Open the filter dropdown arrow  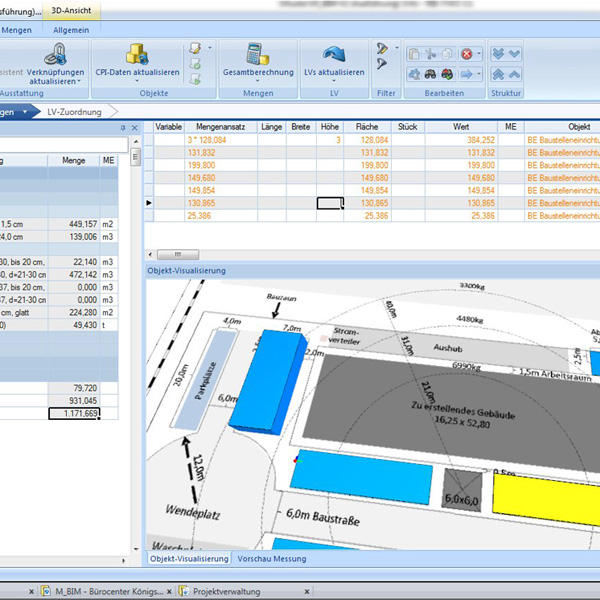[x=396, y=48]
